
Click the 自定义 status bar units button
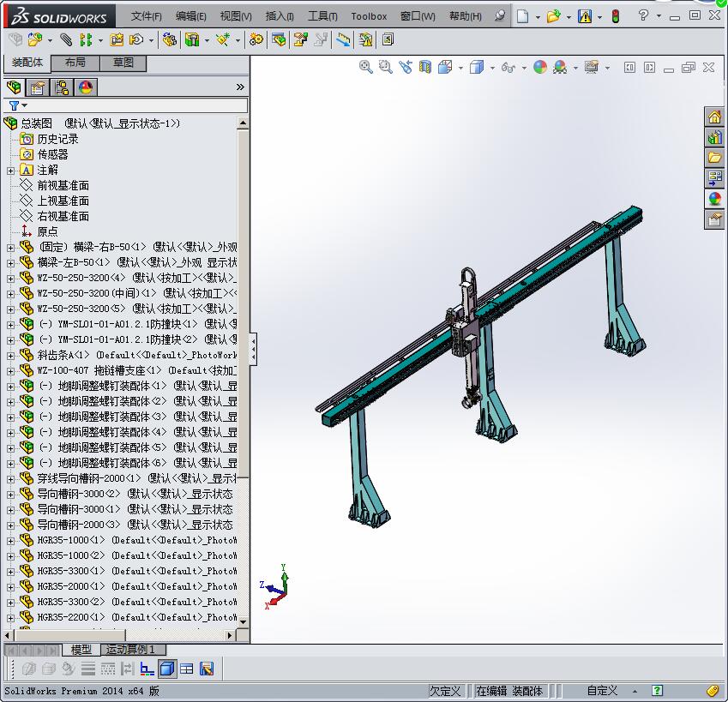(602, 691)
